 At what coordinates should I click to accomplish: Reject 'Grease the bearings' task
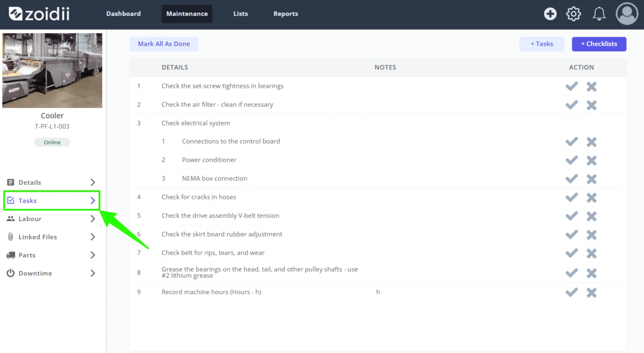(x=592, y=273)
